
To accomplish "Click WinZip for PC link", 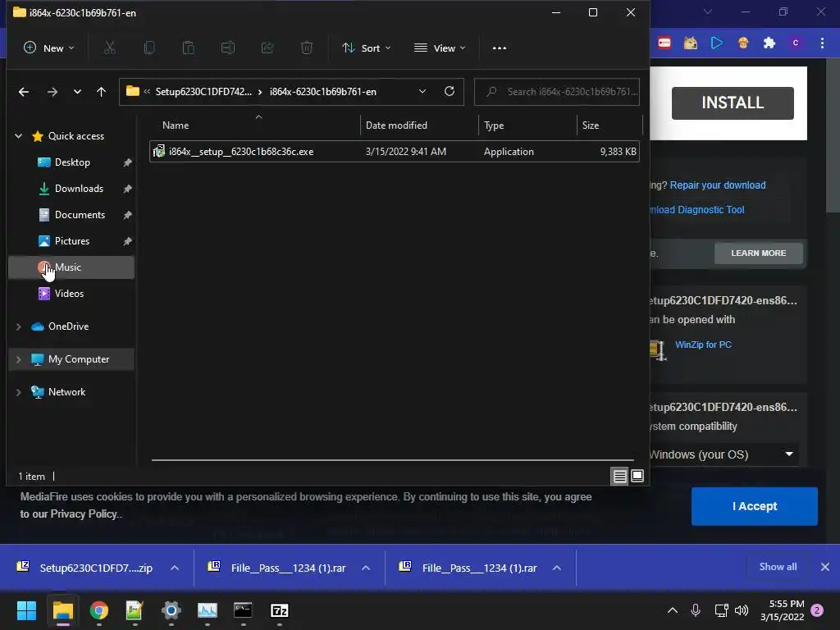I will pos(703,345).
